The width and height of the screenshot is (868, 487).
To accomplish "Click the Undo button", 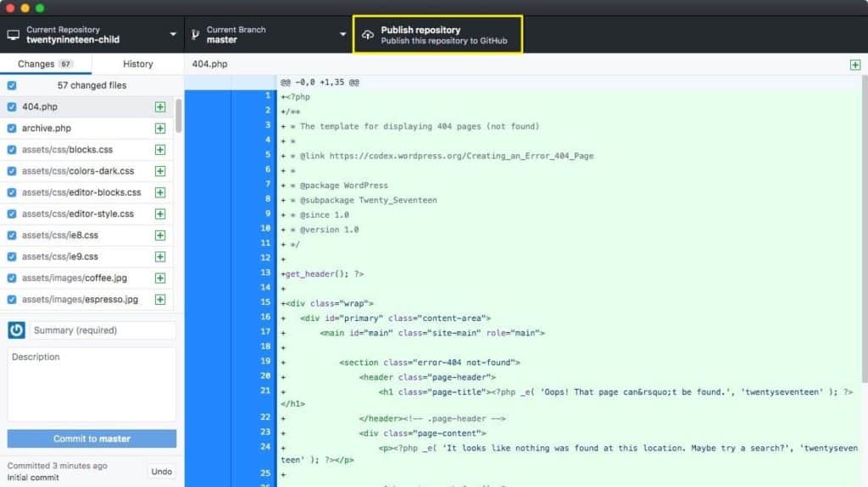I will coord(162,472).
